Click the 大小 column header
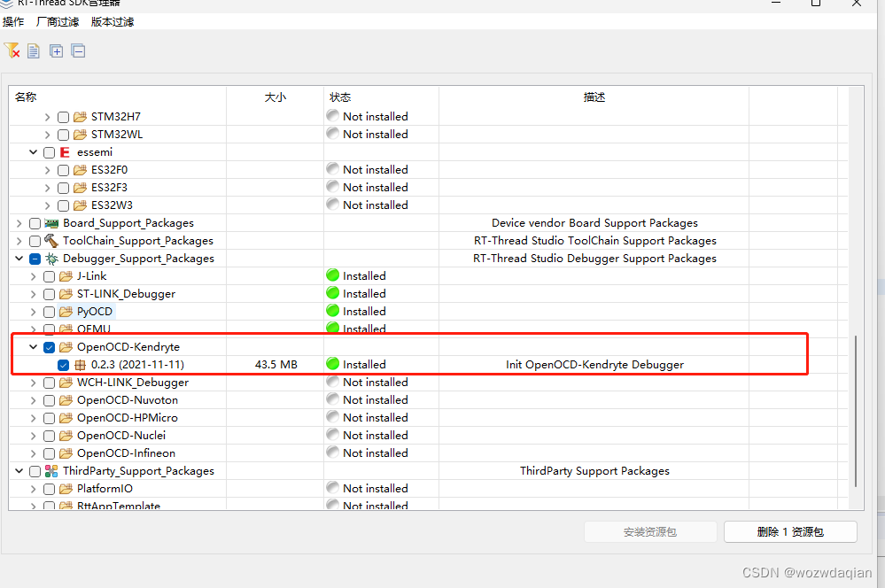The height and width of the screenshot is (588, 885). (275, 97)
